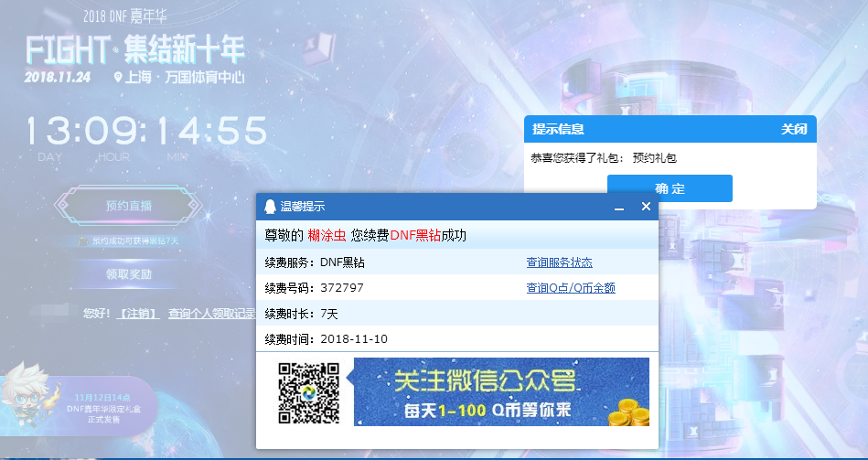
Task: Click the 预约直播 button
Action: [x=128, y=206]
